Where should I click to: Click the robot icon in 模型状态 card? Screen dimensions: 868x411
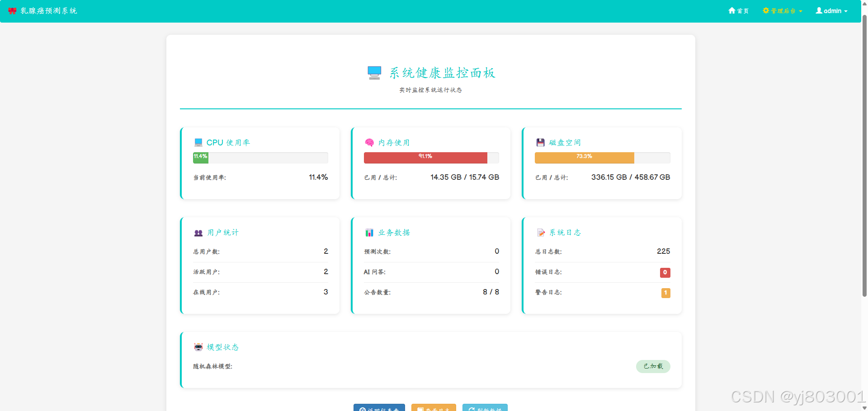[198, 347]
